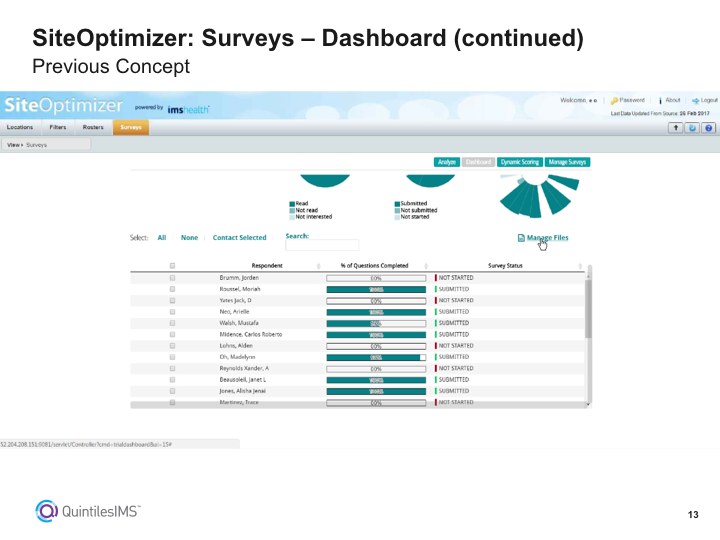
Task: Click the Logout arrow icon
Action: pos(696,101)
